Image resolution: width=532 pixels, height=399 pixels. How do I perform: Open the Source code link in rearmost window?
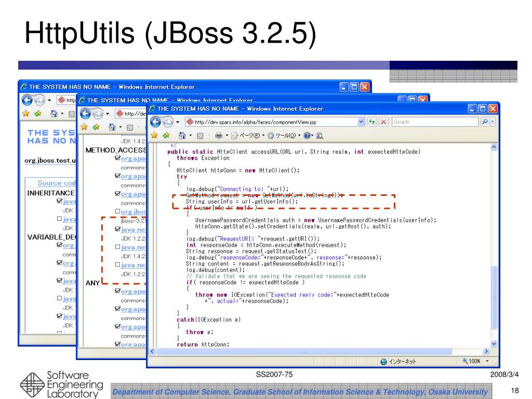tap(56, 183)
